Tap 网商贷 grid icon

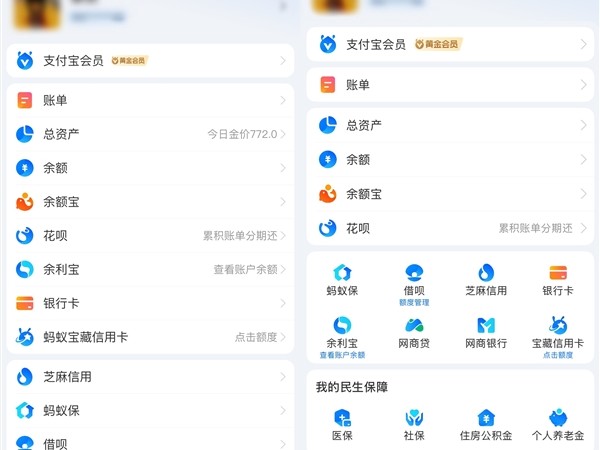pyautogui.click(x=414, y=325)
